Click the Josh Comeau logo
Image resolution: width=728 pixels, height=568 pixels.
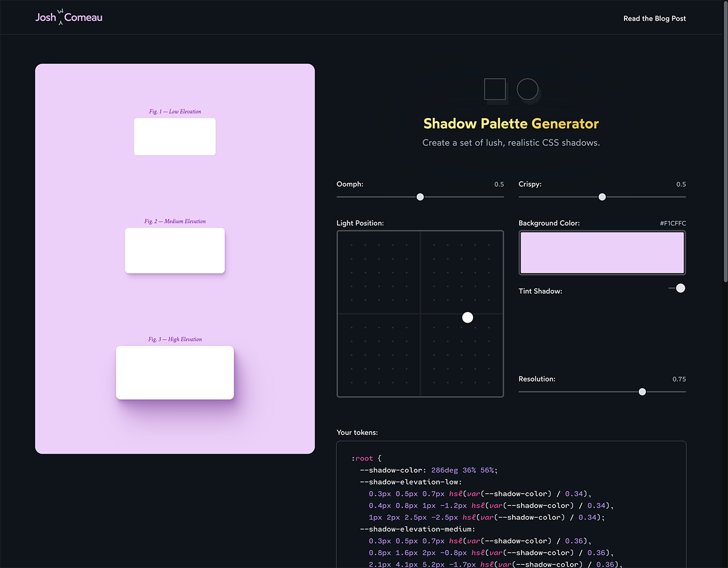coord(69,18)
